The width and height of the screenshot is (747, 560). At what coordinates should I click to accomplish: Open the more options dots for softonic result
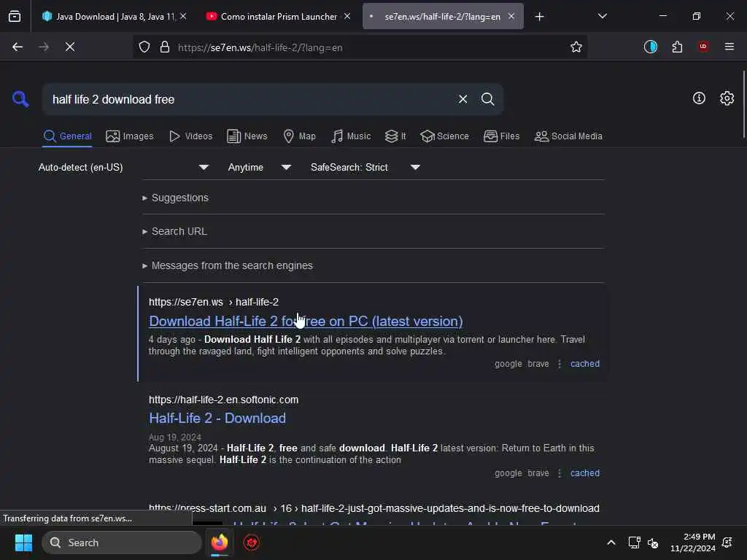pos(560,473)
